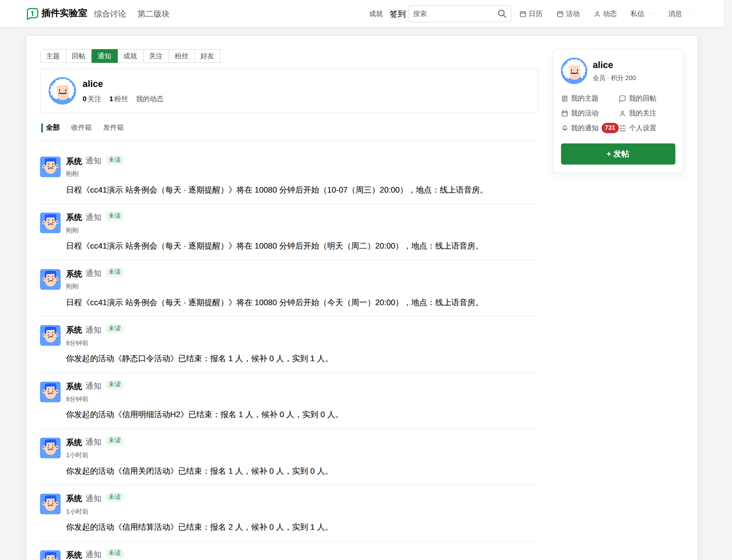732x560 pixels.
Task: Click the search magnifier icon
Action: [x=502, y=14]
